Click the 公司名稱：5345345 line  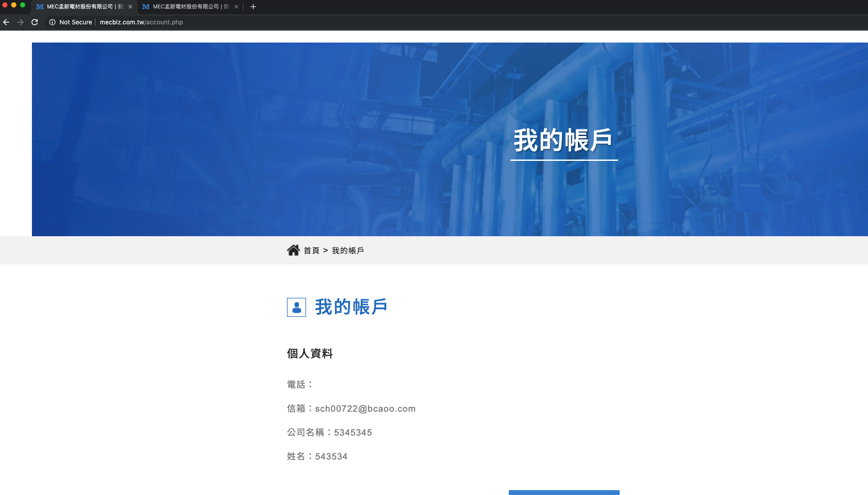[x=330, y=433]
